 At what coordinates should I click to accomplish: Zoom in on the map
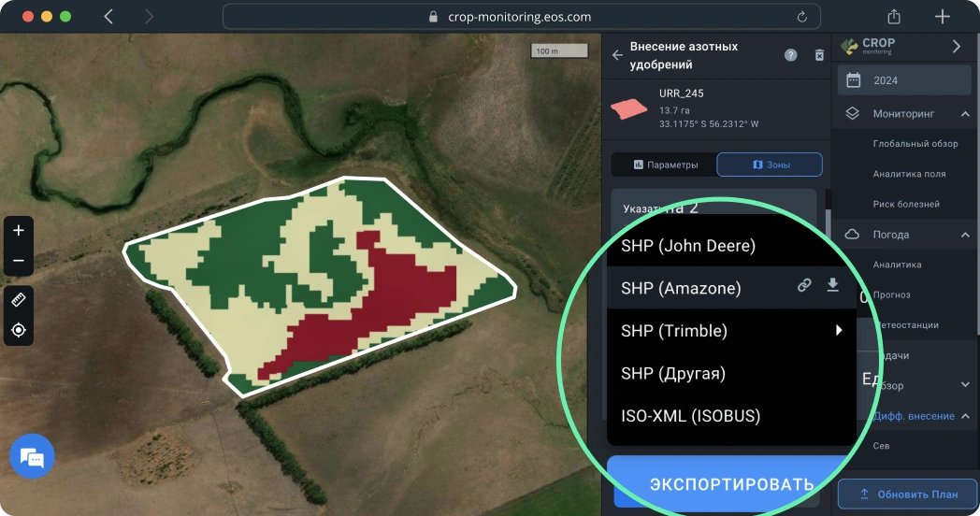point(19,230)
